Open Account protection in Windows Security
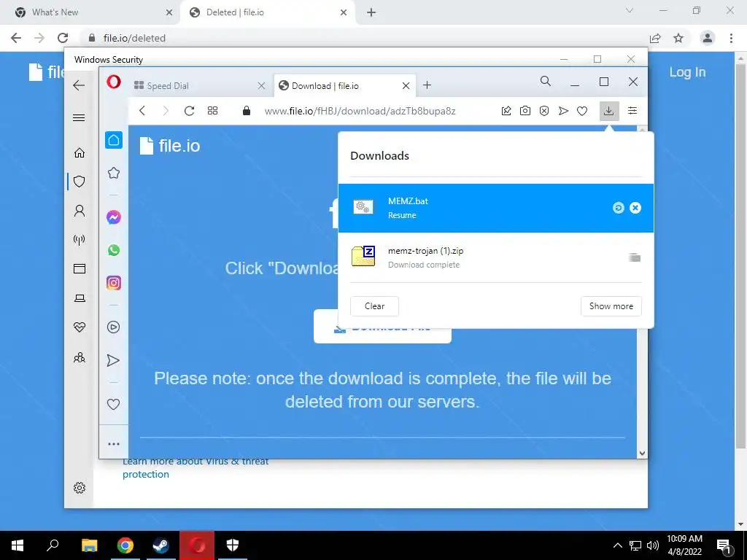747x560 pixels. coord(79,211)
